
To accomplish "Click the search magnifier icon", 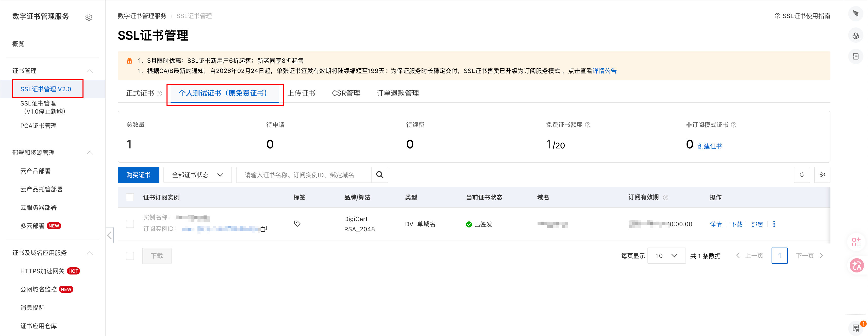I will 379,175.
